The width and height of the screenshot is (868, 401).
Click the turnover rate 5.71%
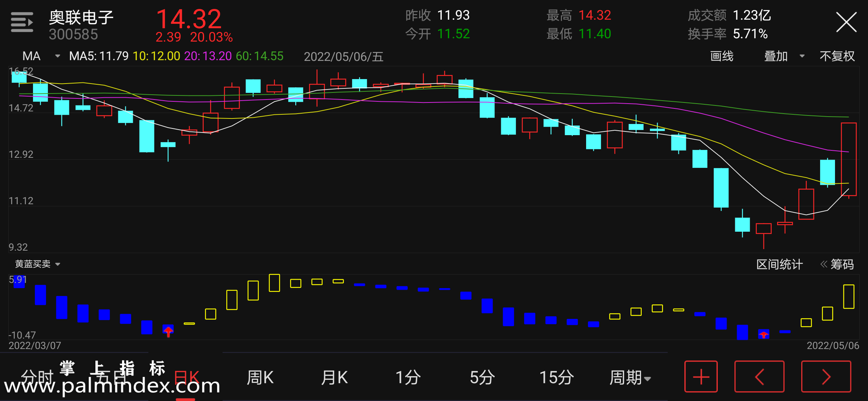tap(750, 34)
